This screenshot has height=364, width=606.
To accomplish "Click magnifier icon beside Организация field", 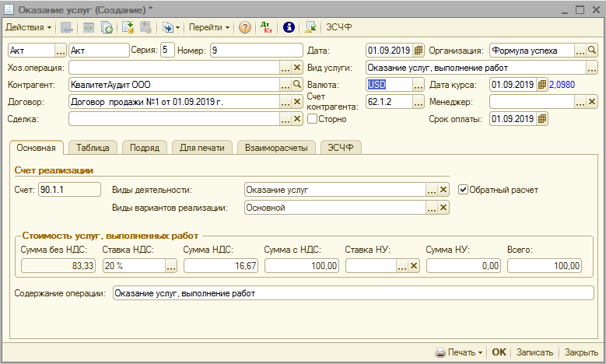I will tap(580, 51).
